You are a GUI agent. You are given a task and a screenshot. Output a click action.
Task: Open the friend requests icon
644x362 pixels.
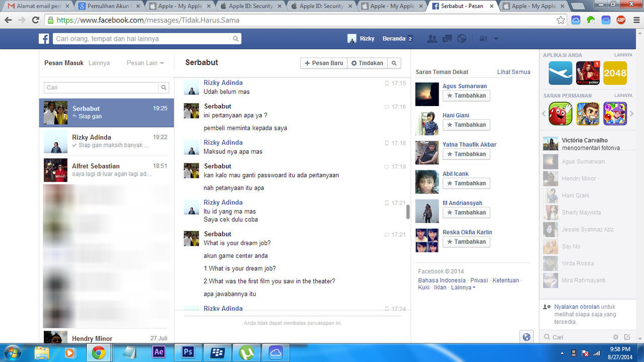432,39
